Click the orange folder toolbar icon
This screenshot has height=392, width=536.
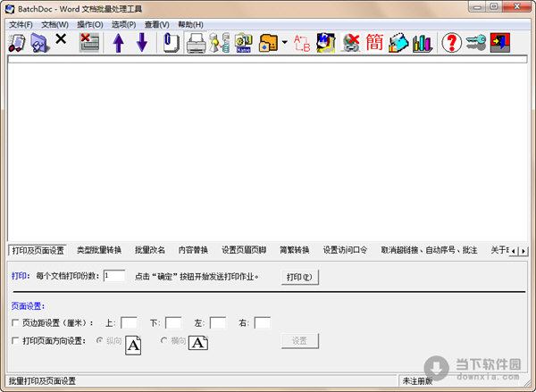pyautogui.click(x=268, y=43)
